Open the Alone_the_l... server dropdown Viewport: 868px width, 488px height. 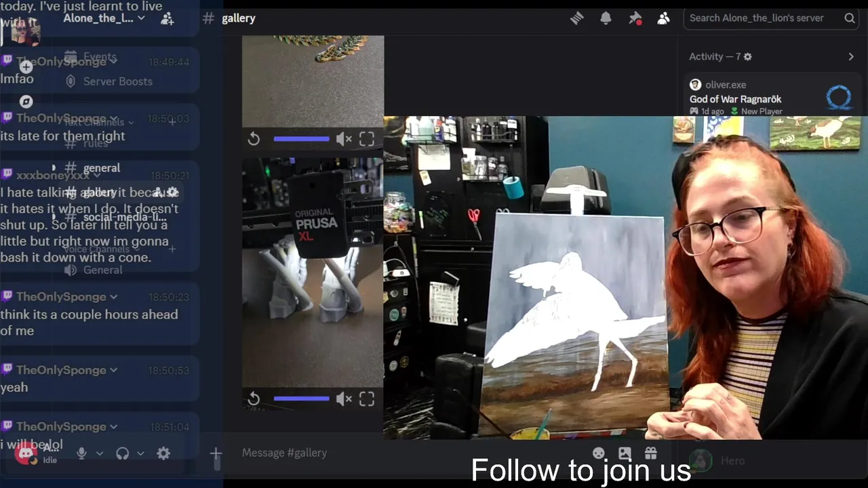[x=104, y=18]
